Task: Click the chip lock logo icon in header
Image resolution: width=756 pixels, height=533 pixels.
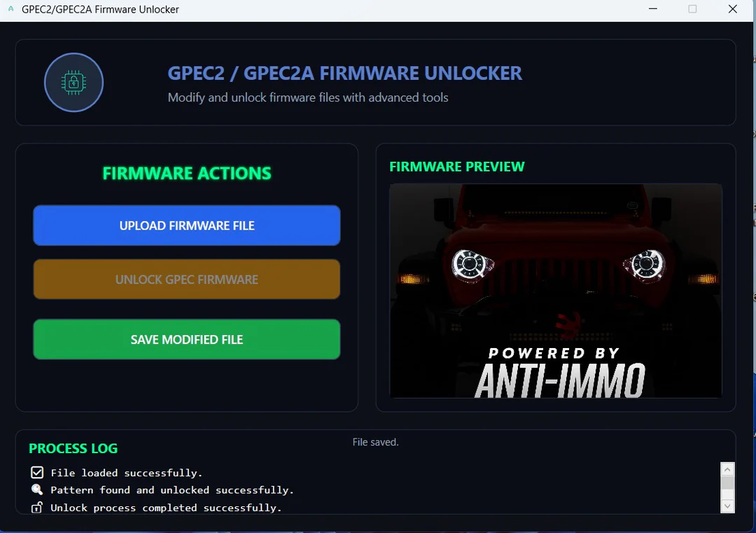Action: click(73, 83)
